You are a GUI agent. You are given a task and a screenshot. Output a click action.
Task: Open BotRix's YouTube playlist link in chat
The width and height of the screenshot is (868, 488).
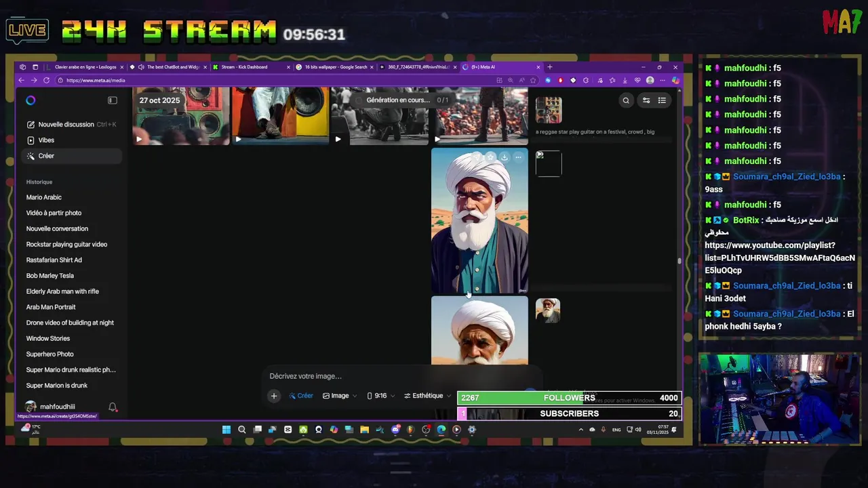779,258
